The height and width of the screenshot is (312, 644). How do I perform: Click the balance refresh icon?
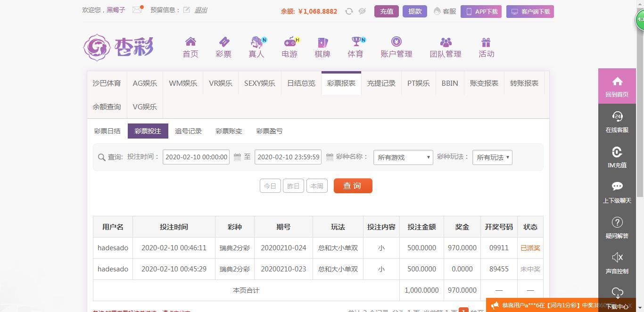pos(349,11)
